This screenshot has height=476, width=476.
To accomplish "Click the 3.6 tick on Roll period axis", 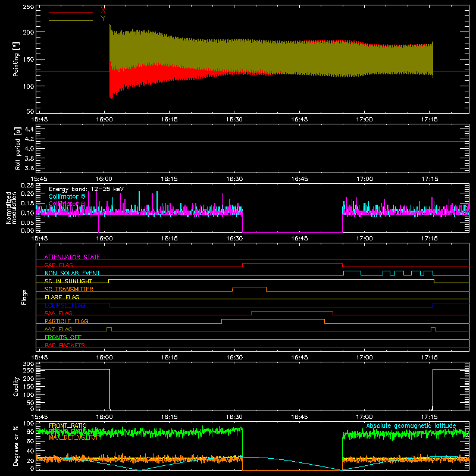I will [29, 168].
